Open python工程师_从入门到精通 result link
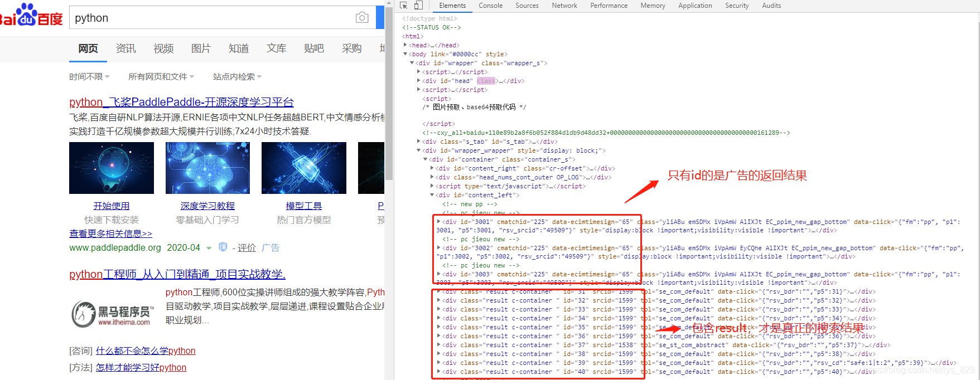This screenshot has width=980, height=380. [177, 274]
